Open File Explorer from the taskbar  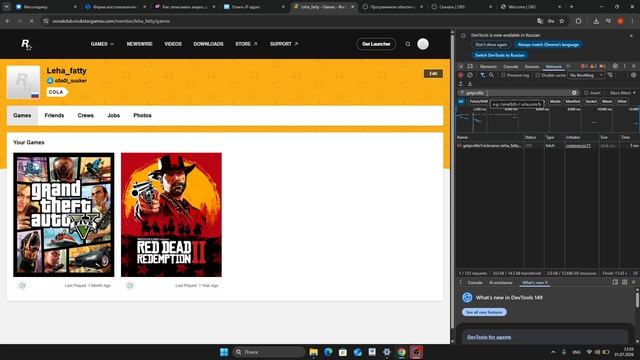coord(313,352)
